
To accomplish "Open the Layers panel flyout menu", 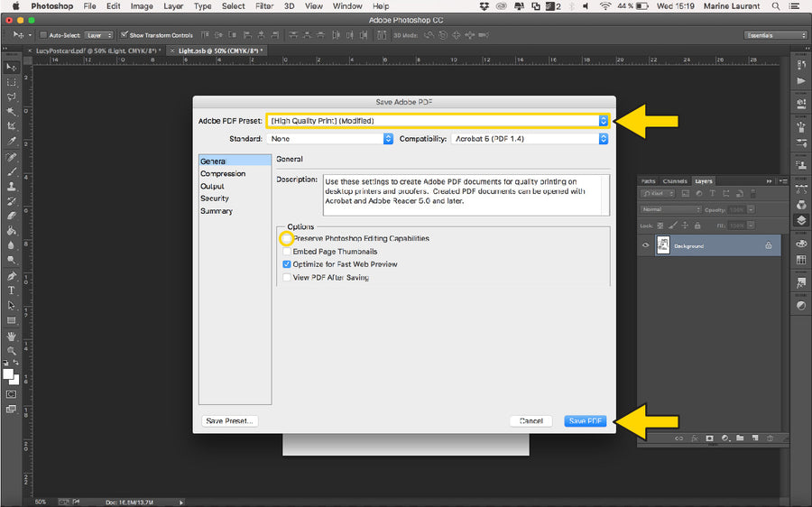I will point(783,181).
